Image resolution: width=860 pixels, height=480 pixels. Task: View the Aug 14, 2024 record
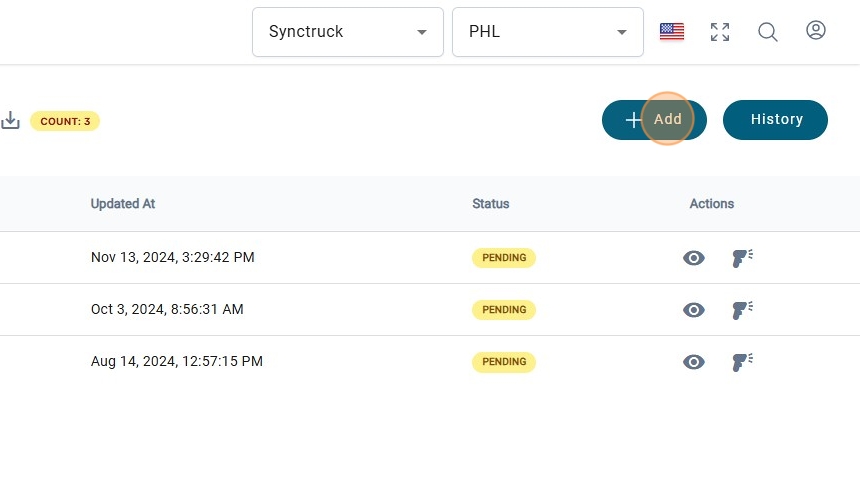(694, 362)
